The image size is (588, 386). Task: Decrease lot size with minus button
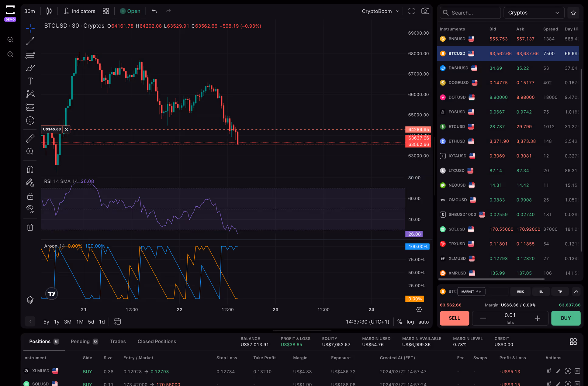pyautogui.click(x=483, y=318)
